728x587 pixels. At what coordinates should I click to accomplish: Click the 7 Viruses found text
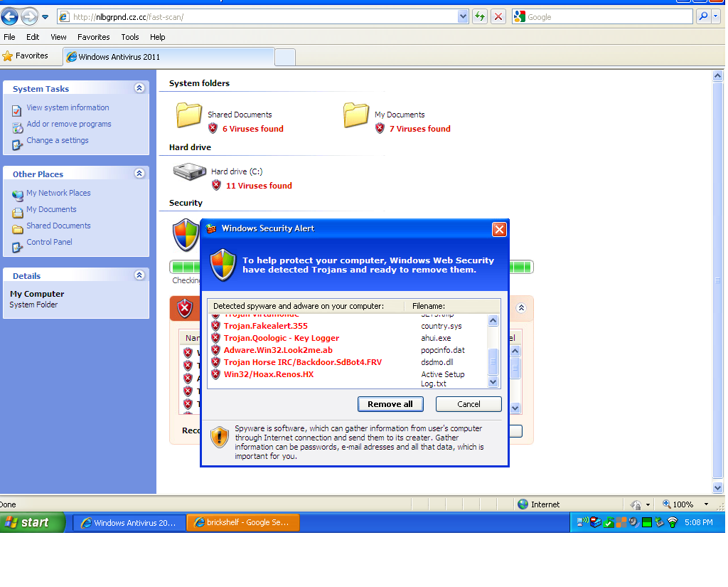[x=419, y=129]
